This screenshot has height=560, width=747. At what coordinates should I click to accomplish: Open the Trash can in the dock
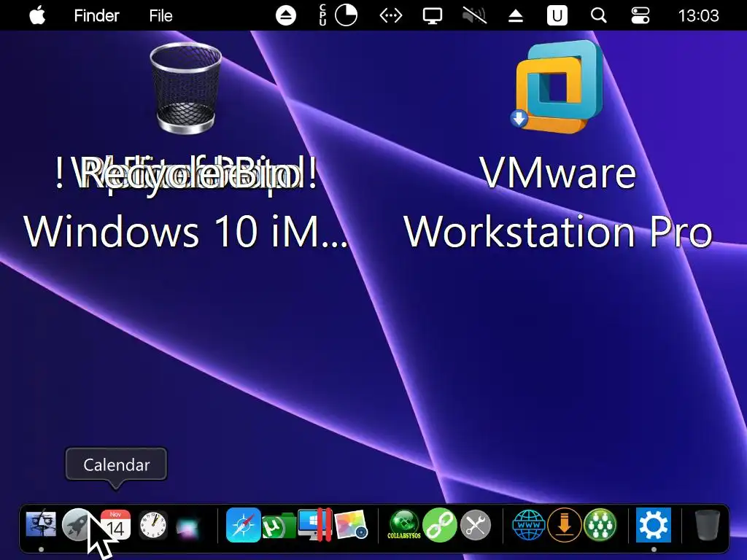(x=708, y=525)
